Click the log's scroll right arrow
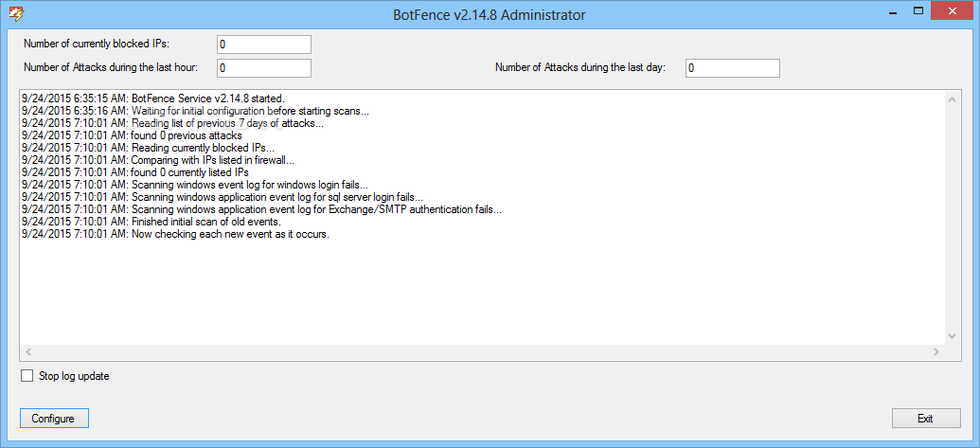 (x=936, y=351)
